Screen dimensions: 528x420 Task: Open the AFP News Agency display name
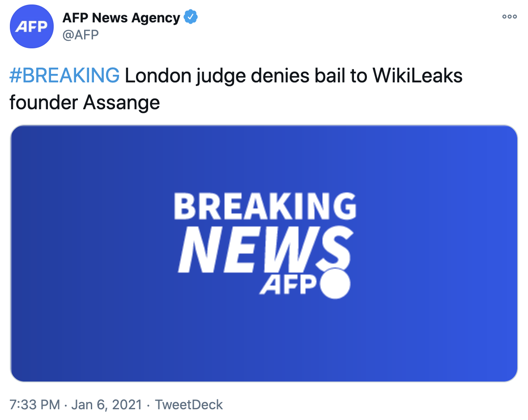pos(121,18)
